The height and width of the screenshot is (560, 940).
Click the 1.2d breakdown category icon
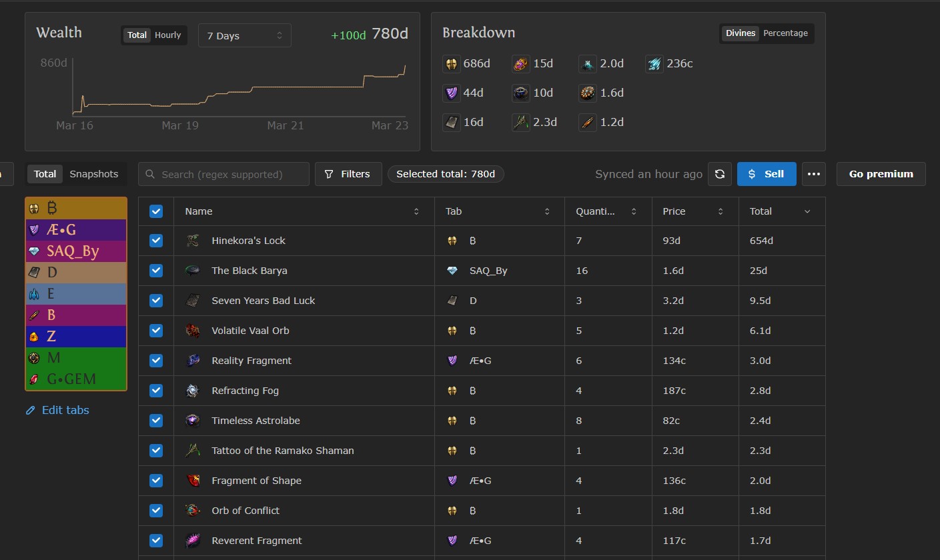588,123
